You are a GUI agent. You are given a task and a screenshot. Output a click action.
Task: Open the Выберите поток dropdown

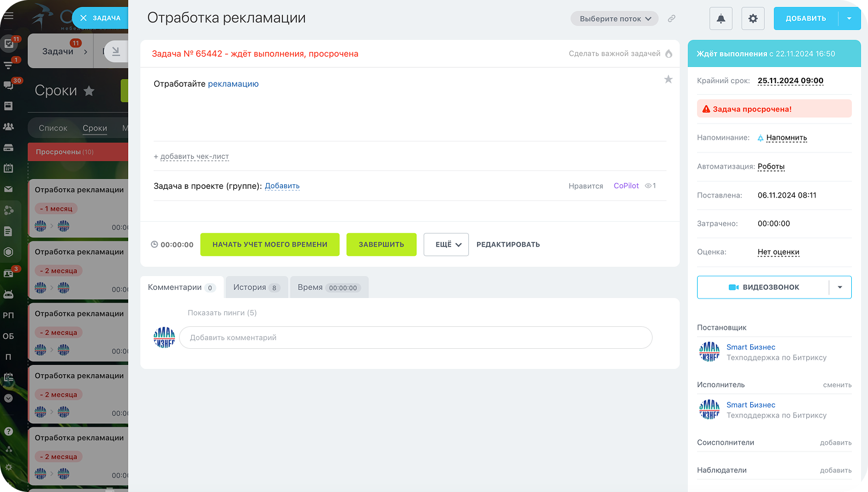[x=615, y=18]
